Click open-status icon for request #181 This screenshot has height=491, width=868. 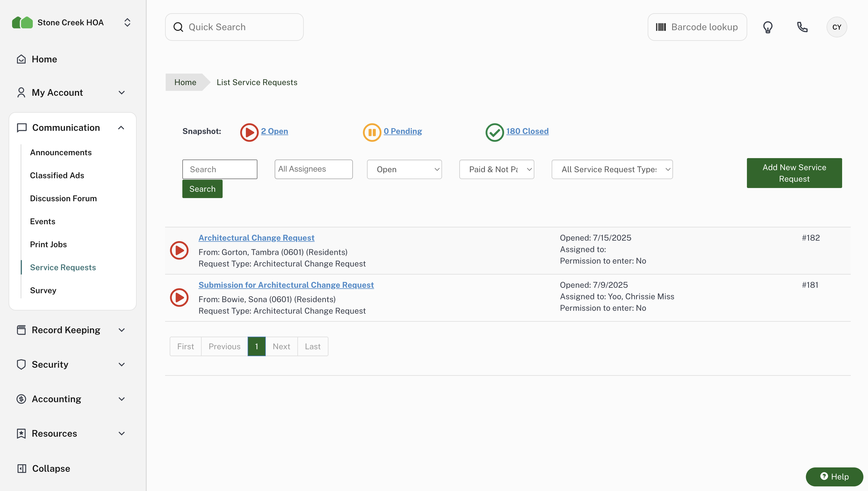point(179,298)
